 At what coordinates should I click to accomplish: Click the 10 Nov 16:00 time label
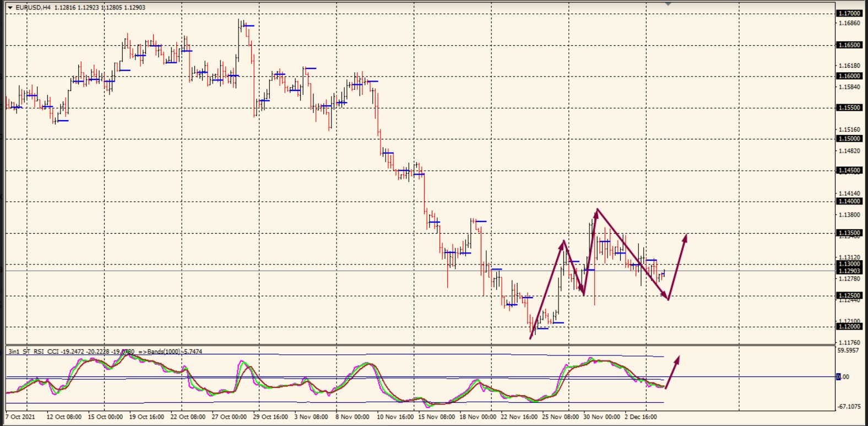click(x=394, y=417)
